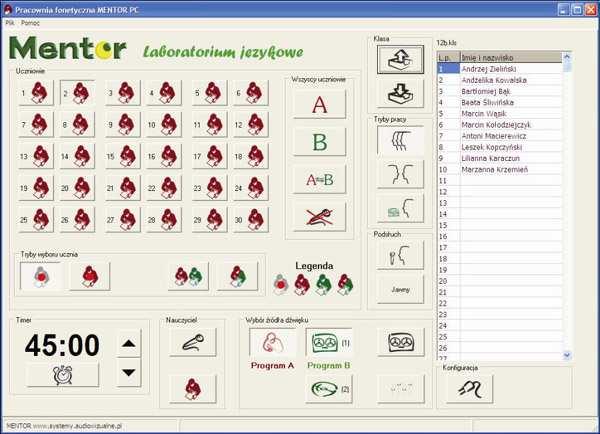Viewport: 600px width, 434px height.
Task: Click the 45:00 timer display
Action: click(62, 346)
